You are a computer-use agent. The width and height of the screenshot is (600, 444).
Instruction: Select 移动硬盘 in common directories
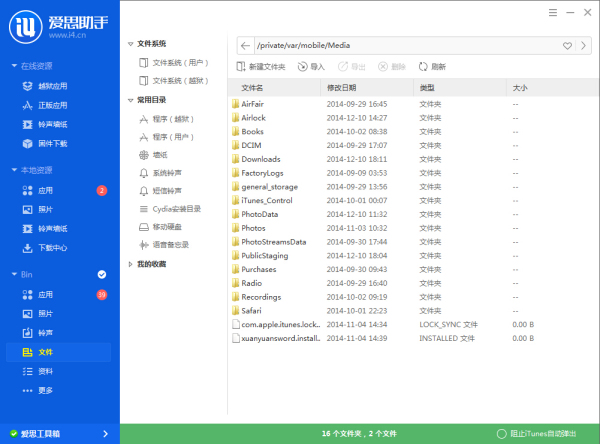(x=170, y=227)
